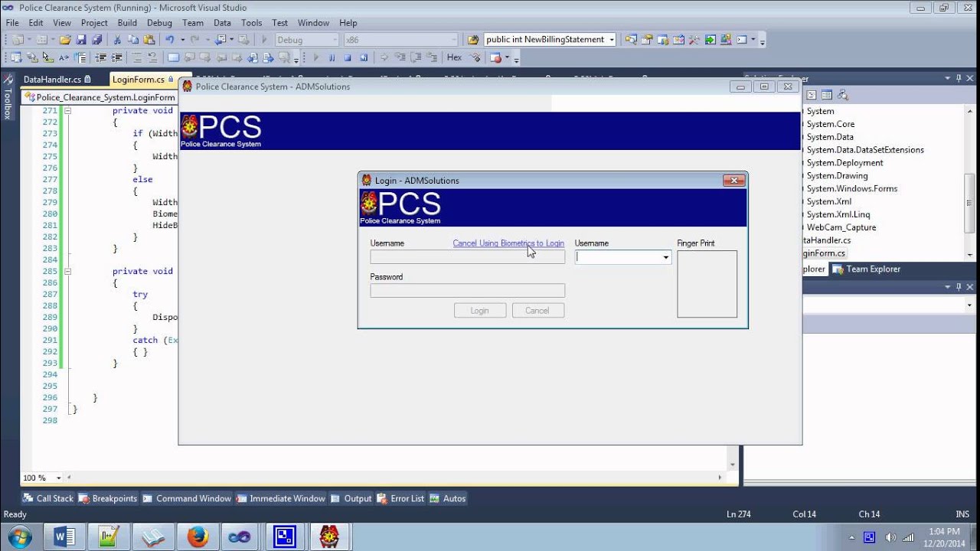Select System.Windows.Forms reference item

click(x=851, y=188)
